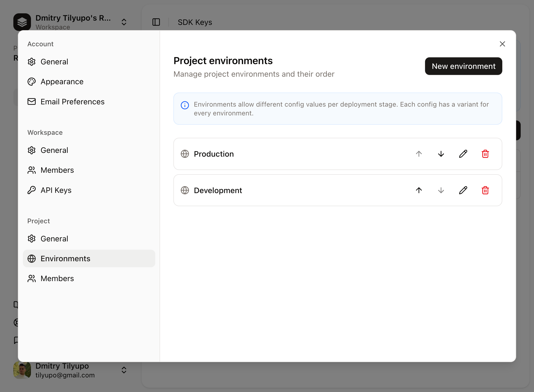Move the Development environment up
Screen dimensions: 534x392
tap(418, 190)
